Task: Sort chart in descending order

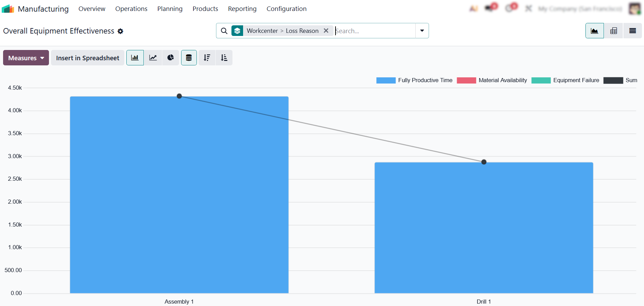Action: click(x=207, y=58)
